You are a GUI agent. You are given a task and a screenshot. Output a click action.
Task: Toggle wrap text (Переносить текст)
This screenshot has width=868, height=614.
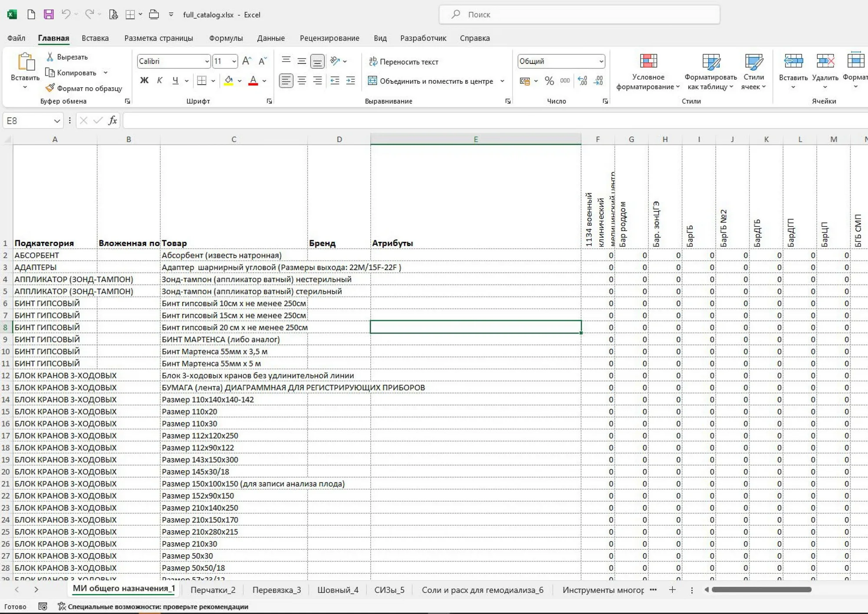tap(404, 62)
